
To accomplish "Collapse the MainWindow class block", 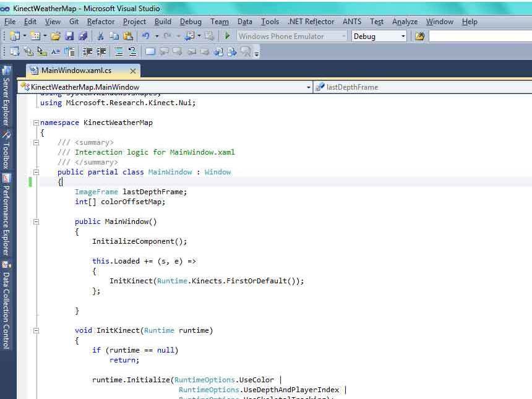I will (x=36, y=172).
